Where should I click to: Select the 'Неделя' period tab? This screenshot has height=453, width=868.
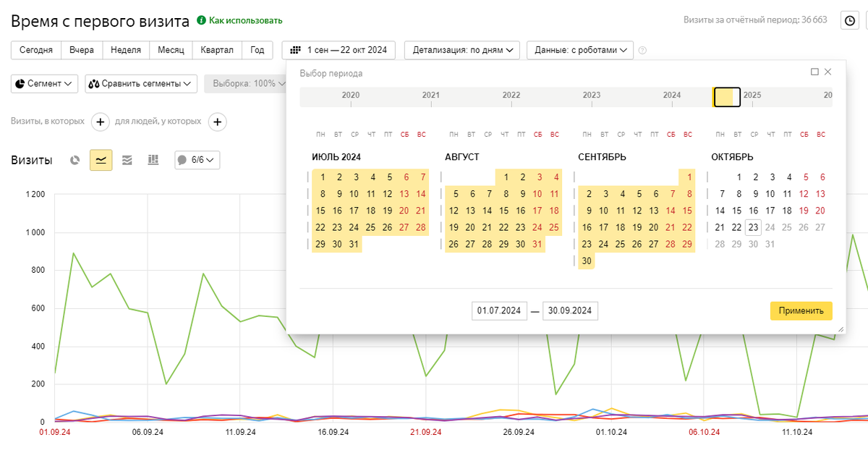125,50
